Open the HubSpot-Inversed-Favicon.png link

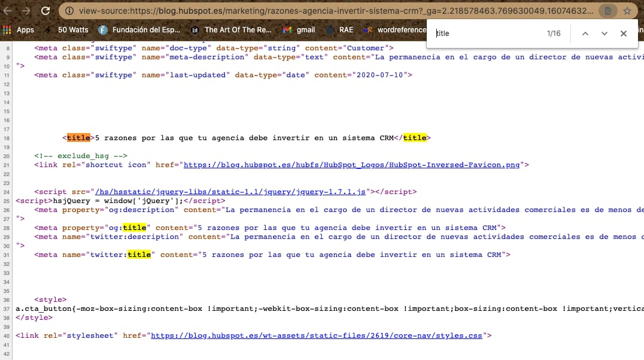(351, 165)
